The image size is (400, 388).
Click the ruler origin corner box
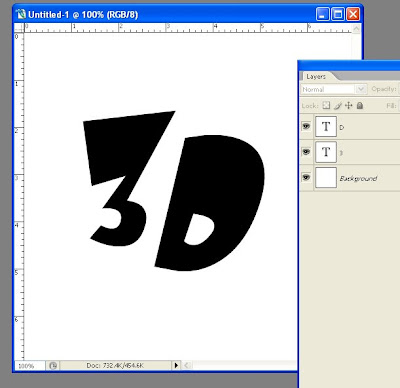pyautogui.click(x=19, y=28)
